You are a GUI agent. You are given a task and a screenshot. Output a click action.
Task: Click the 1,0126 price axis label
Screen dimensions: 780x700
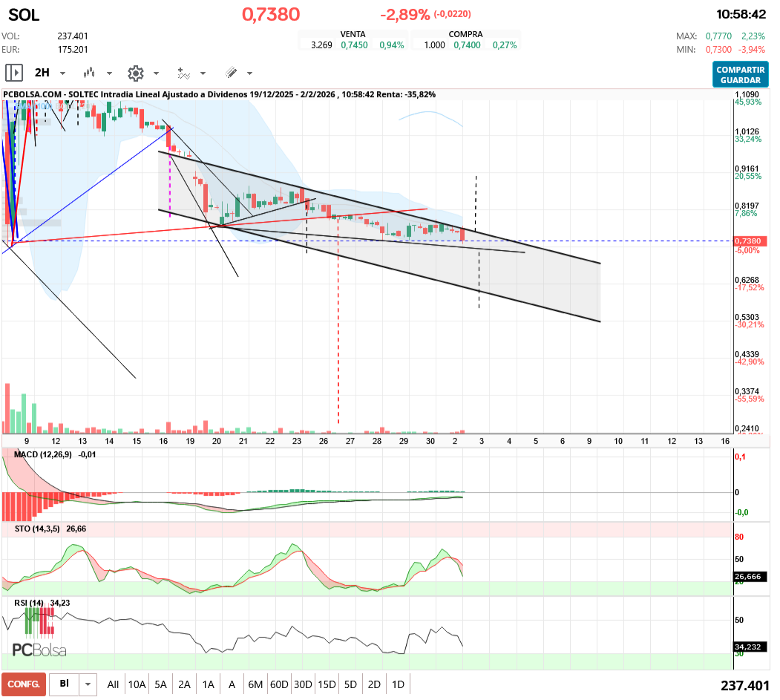(x=747, y=132)
